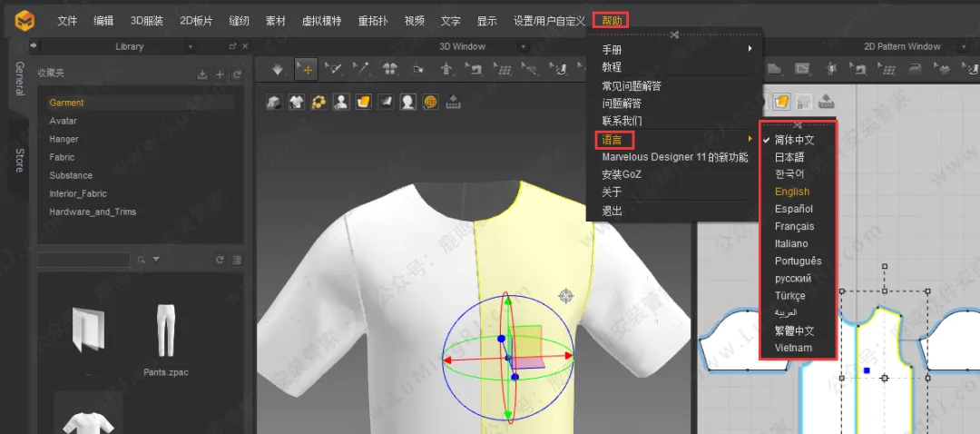Click the add plus icon in favorites header
Viewport: 980px width, 434px height.
tap(220, 74)
